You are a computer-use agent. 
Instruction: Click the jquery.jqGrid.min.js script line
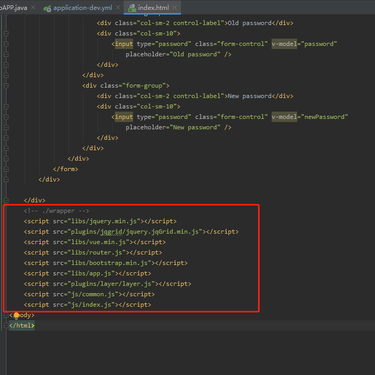click(131, 232)
